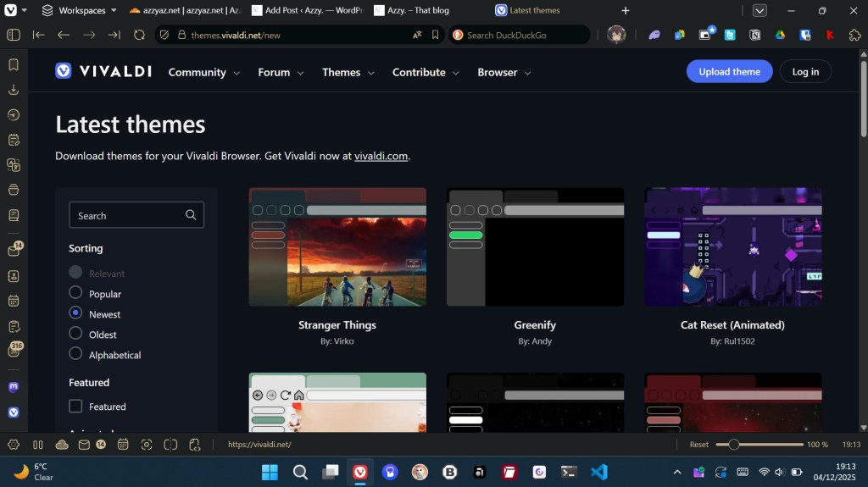The image size is (868, 487).
Task: Open settings gear in status bar
Action: (14, 445)
